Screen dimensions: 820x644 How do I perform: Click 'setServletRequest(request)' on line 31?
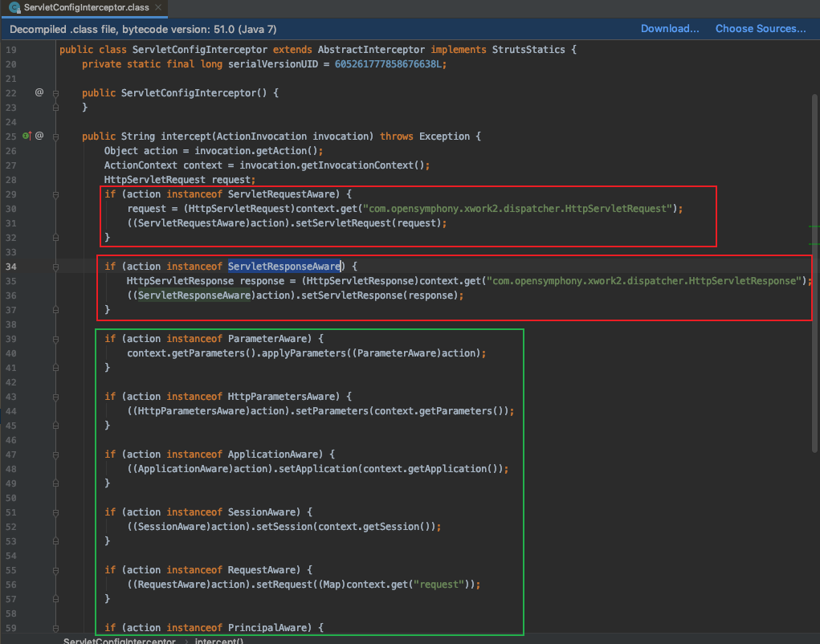[x=369, y=223]
